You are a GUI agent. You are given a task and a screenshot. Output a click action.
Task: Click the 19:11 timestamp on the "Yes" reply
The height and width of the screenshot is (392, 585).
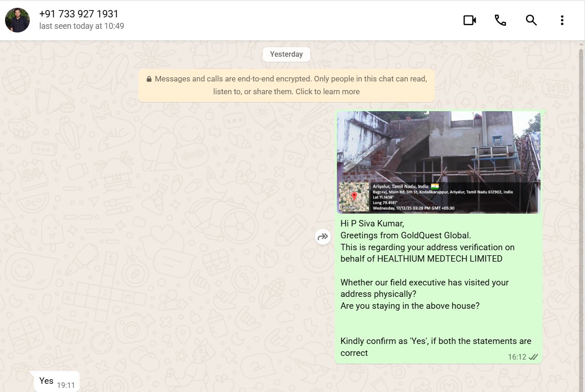click(66, 385)
